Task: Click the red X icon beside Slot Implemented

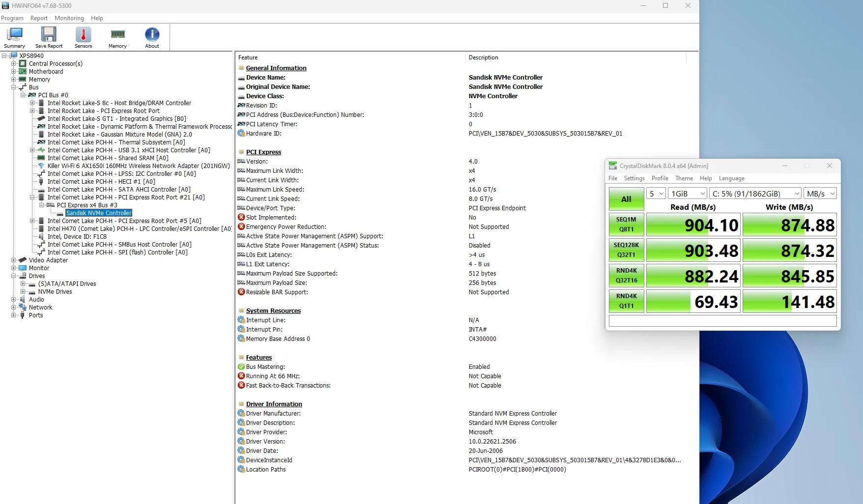Action: click(x=241, y=217)
